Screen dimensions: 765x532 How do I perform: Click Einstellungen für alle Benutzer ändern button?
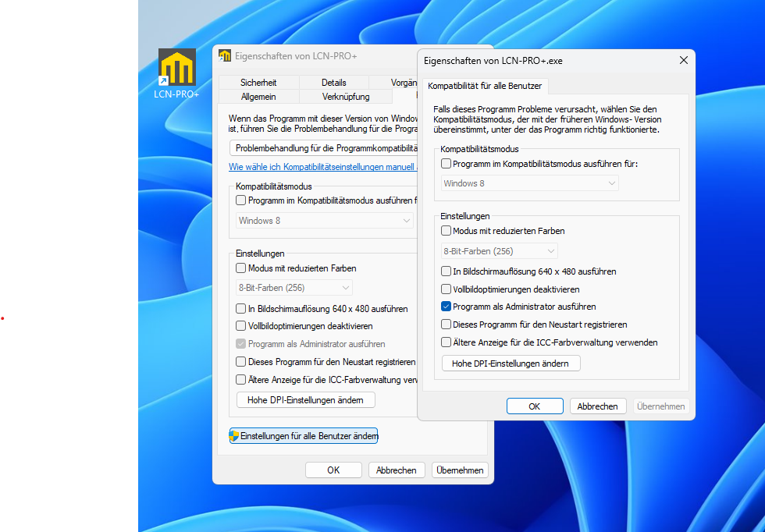(x=304, y=435)
